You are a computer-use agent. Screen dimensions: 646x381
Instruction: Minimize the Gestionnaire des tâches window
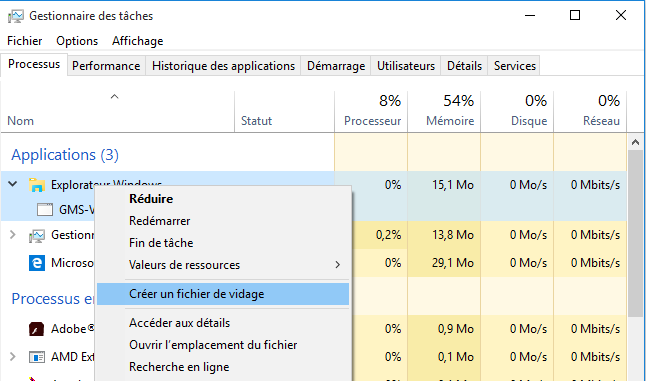pos(530,16)
